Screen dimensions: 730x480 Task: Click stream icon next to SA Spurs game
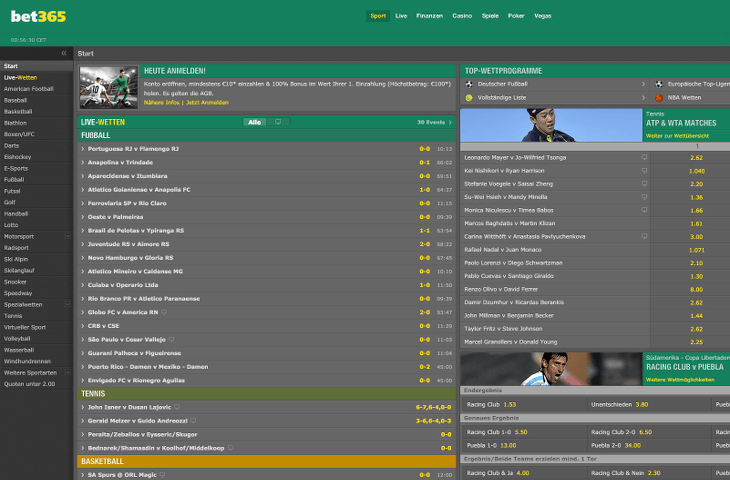[x=162, y=475]
